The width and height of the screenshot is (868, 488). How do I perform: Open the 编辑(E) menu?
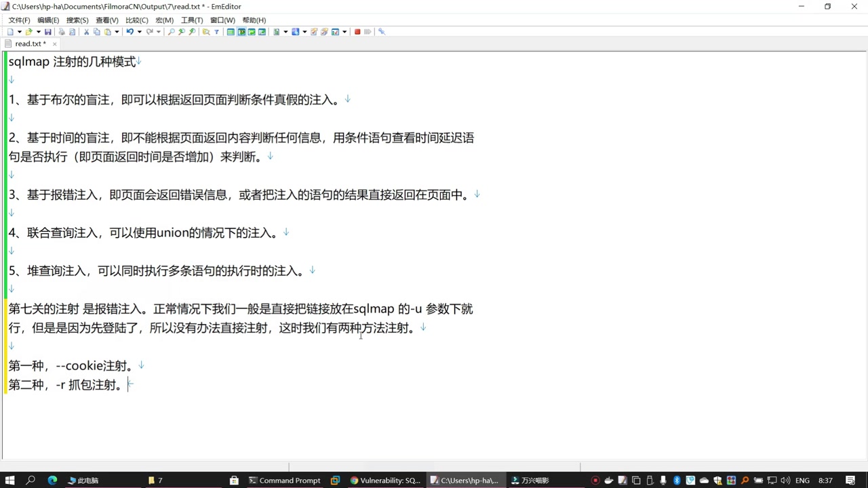click(x=48, y=20)
